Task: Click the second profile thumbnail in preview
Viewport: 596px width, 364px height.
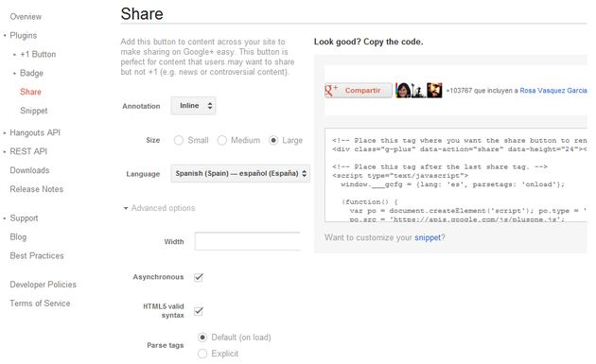Action: click(418, 91)
